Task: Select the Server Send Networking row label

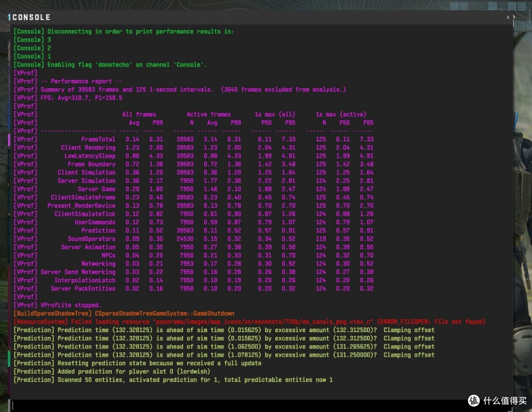Action: [78, 272]
